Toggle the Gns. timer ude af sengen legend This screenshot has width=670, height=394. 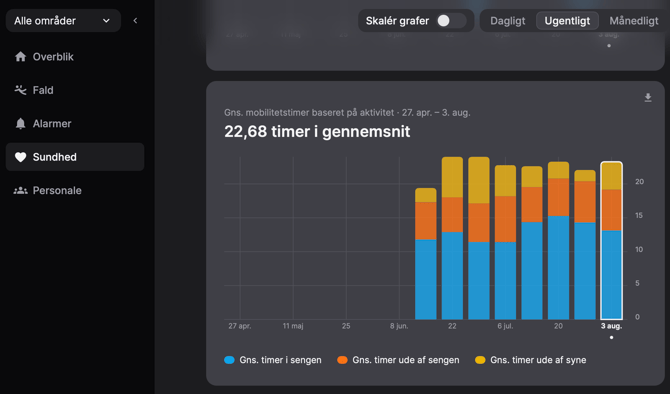pyautogui.click(x=398, y=360)
